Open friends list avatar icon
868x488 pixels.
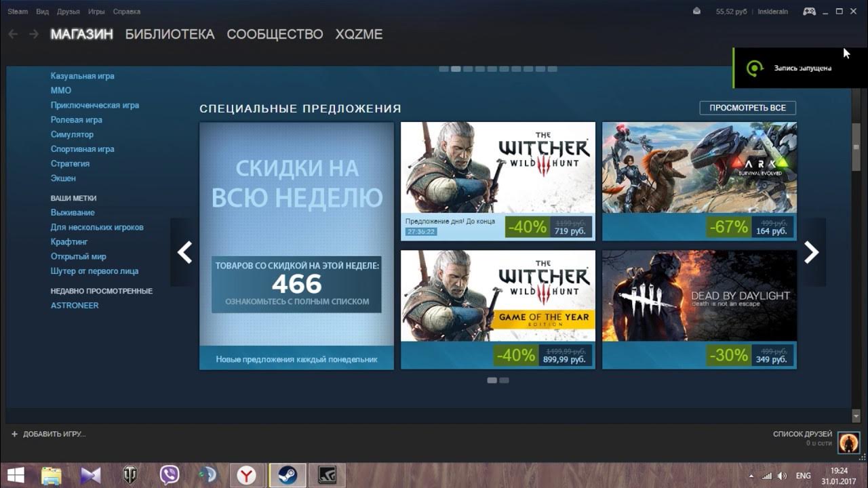[x=848, y=443]
